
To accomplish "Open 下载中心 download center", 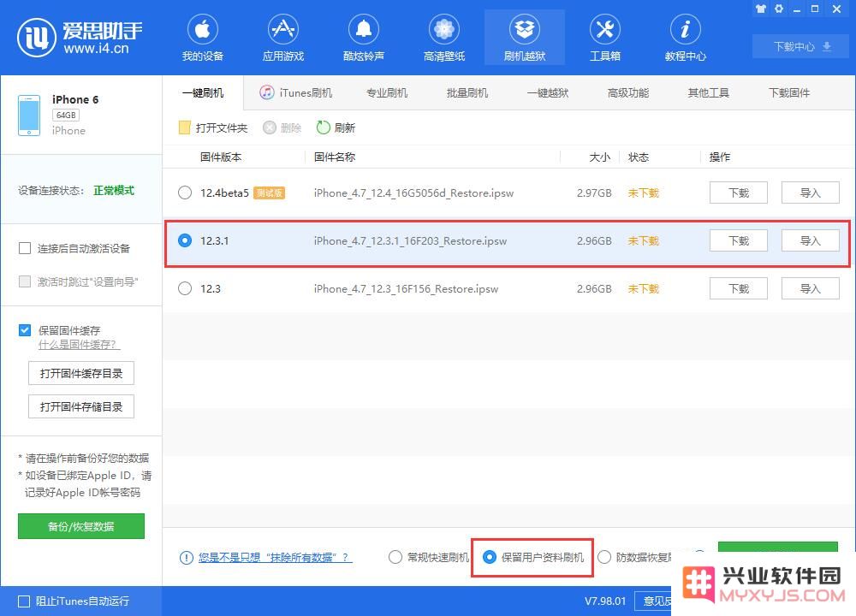I will click(x=801, y=46).
